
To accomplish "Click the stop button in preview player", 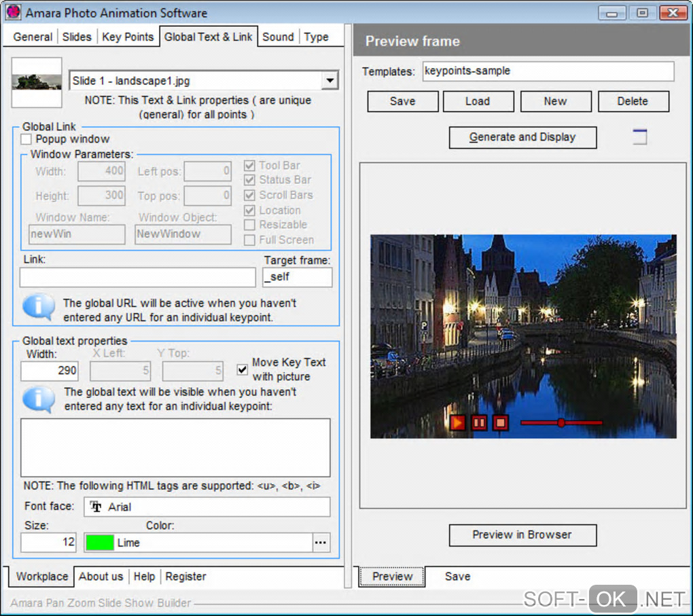I will click(500, 423).
